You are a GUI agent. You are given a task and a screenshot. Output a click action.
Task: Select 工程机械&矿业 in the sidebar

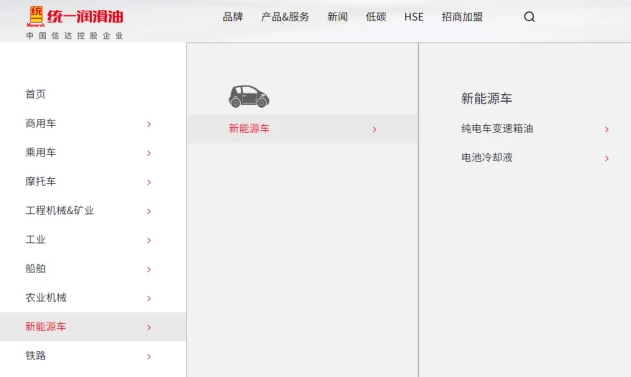tap(60, 210)
